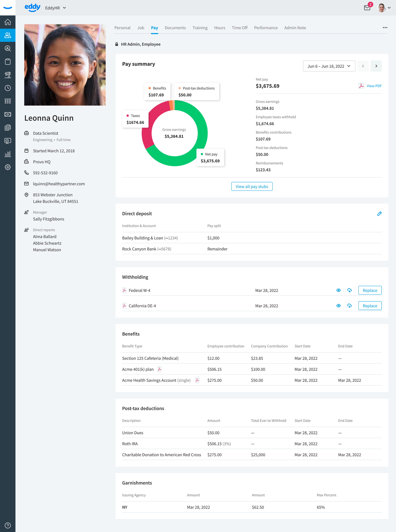
Task: Replace the California DE-4 form
Action: 370,305
